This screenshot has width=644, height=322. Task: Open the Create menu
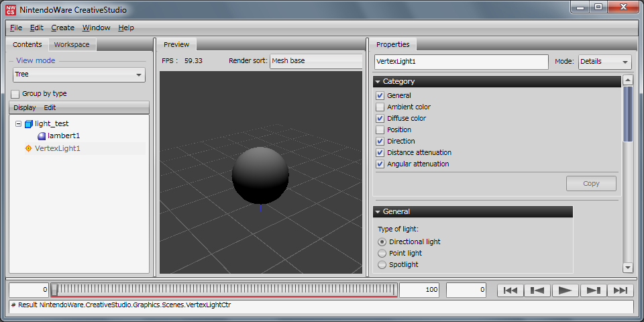pyautogui.click(x=62, y=28)
